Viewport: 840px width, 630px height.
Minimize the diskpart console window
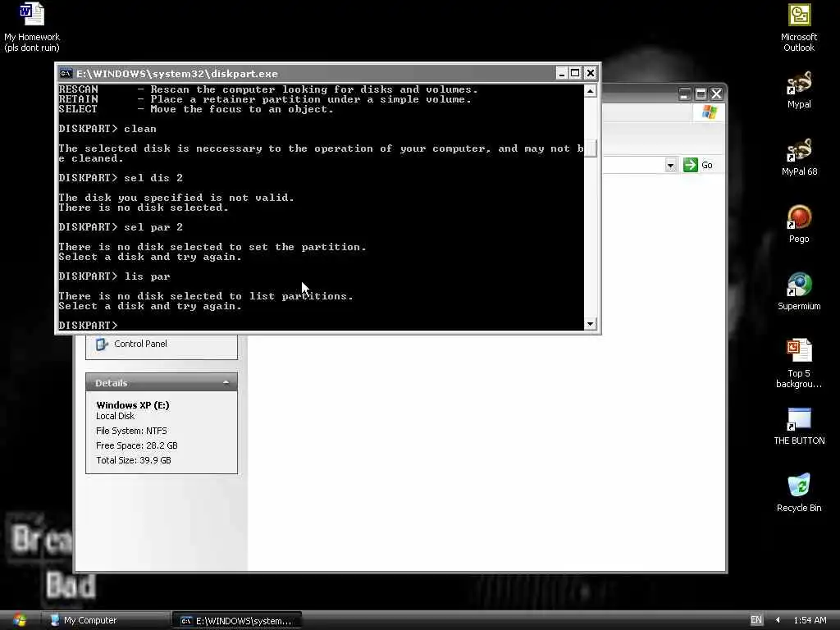561,73
